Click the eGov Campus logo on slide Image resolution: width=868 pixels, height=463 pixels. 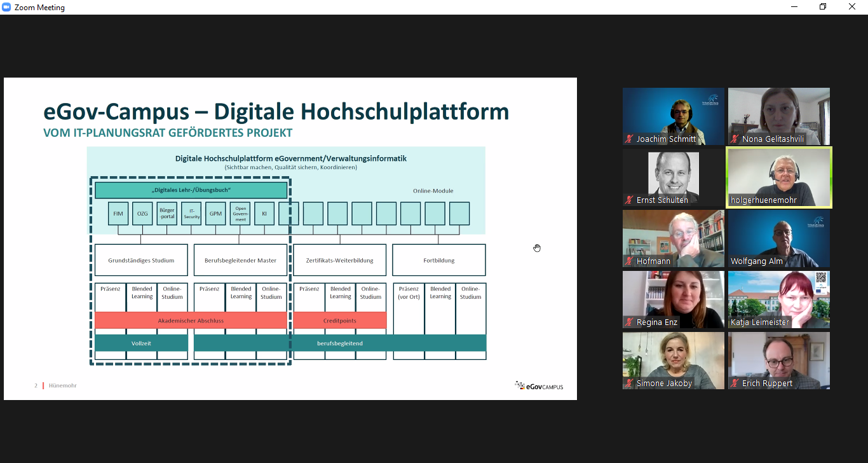point(539,385)
